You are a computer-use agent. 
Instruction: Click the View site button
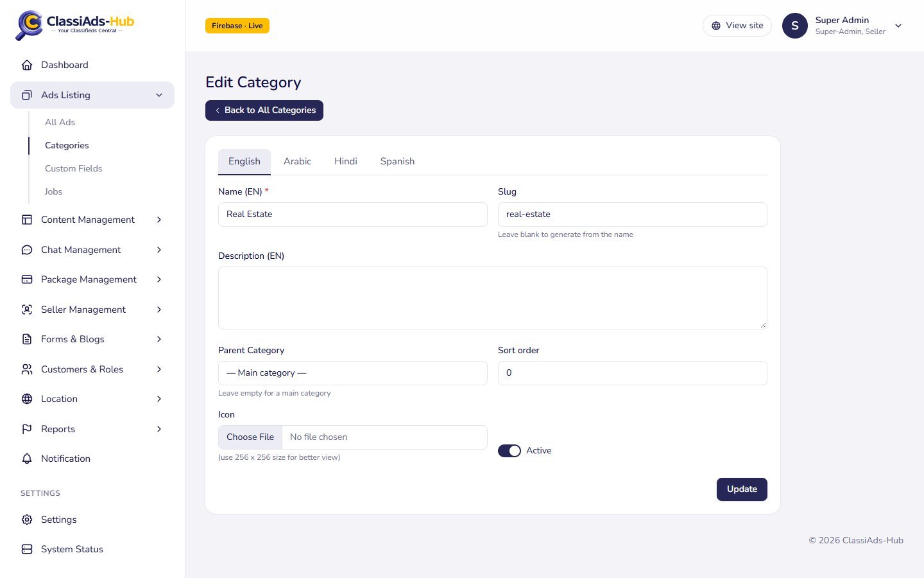(737, 26)
